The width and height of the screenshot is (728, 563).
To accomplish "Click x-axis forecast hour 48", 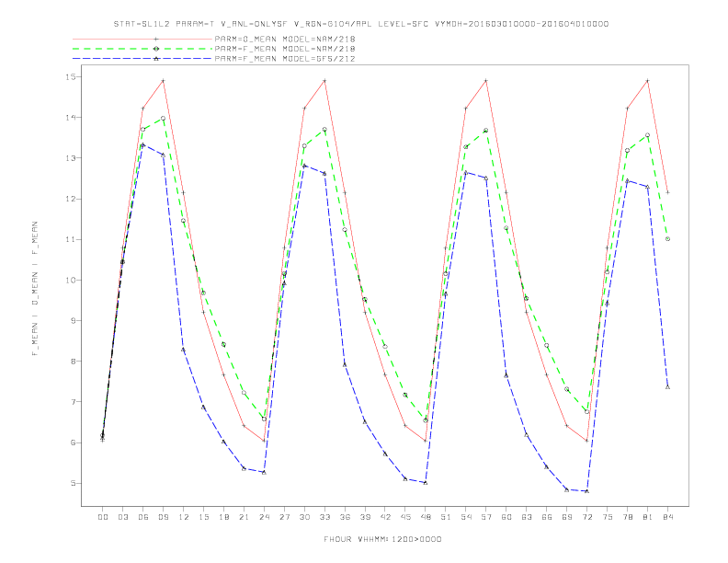I will pos(426,517).
